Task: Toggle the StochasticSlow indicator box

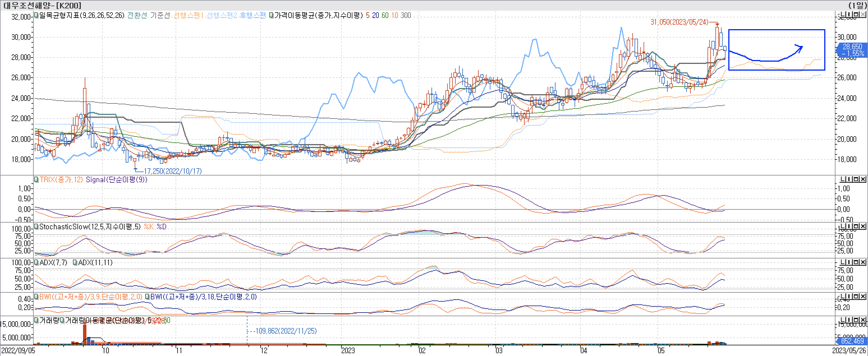Action: [36, 226]
